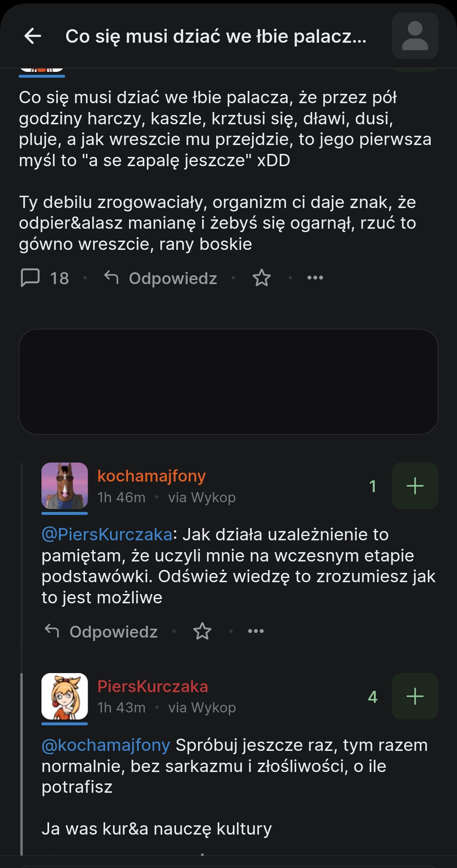Open kochamajfony's horse avatar
Image resolution: width=457 pixels, height=868 pixels.
[64, 485]
